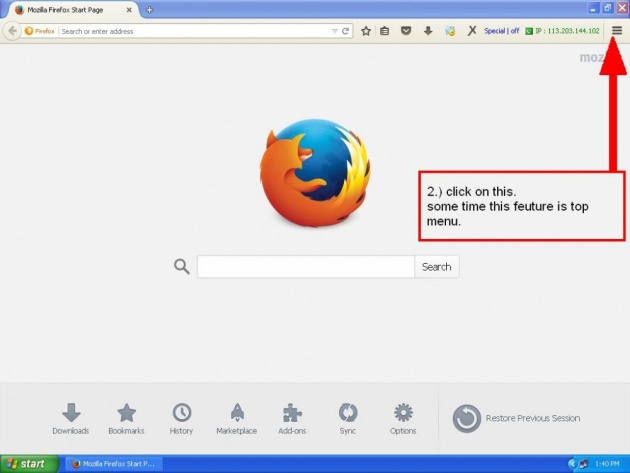Image resolution: width=630 pixels, height=473 pixels.
Task: Click the IP : 113.203.144.102 text
Action: (x=567, y=31)
